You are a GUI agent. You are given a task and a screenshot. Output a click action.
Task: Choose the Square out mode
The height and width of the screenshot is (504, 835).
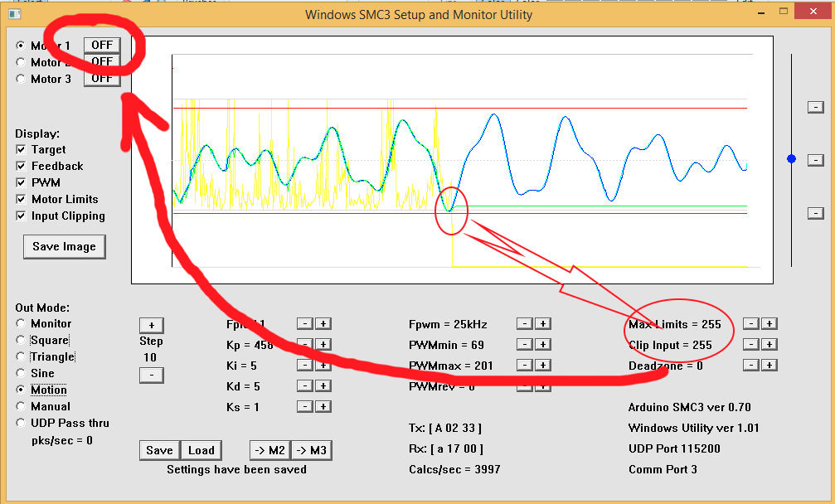(x=20, y=340)
